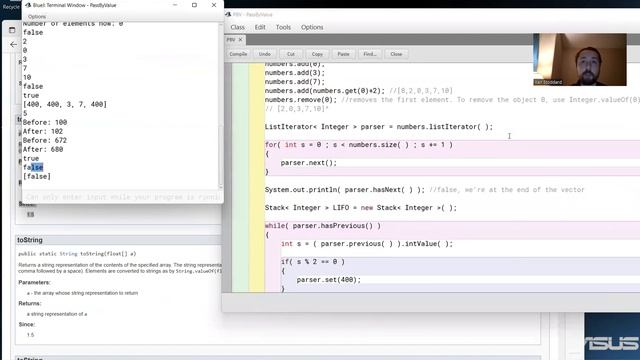
Task: Click the Stack LIFO declaration line
Action: [x=361, y=208]
